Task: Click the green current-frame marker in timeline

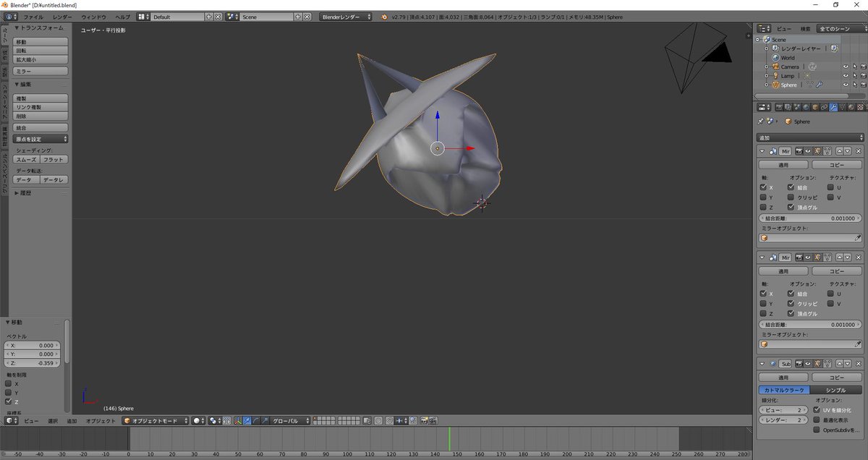Action: [x=449, y=439]
